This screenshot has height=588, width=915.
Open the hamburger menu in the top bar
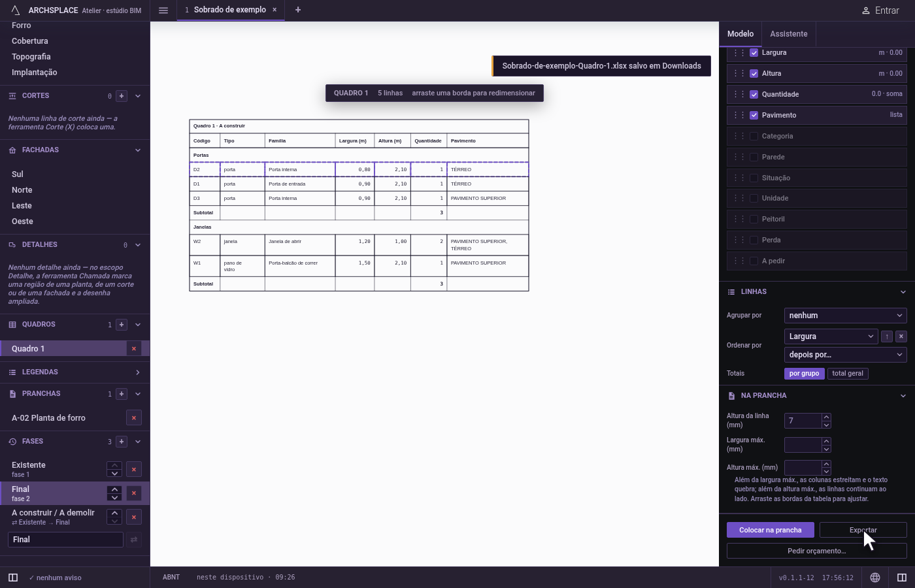163,10
